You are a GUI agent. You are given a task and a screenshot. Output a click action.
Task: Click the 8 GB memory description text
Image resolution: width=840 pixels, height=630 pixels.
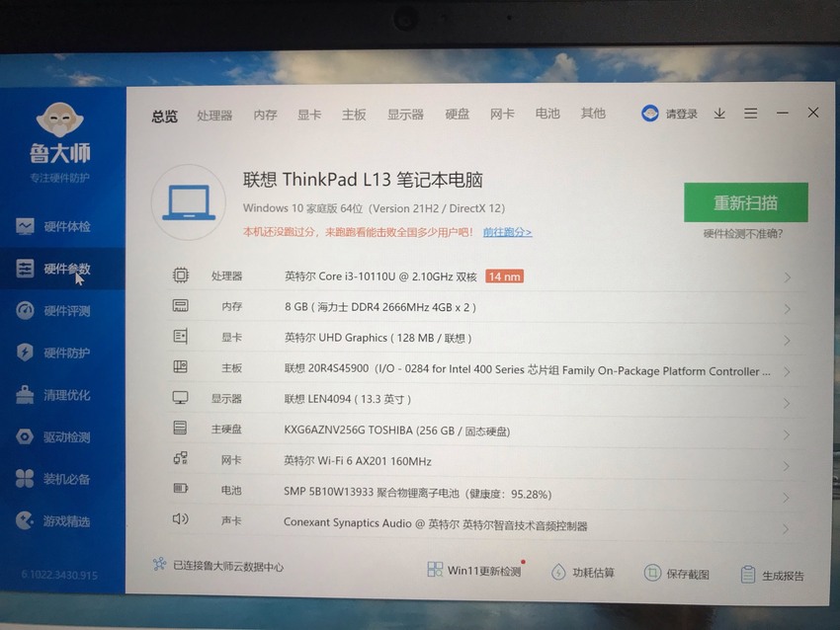pos(379,307)
